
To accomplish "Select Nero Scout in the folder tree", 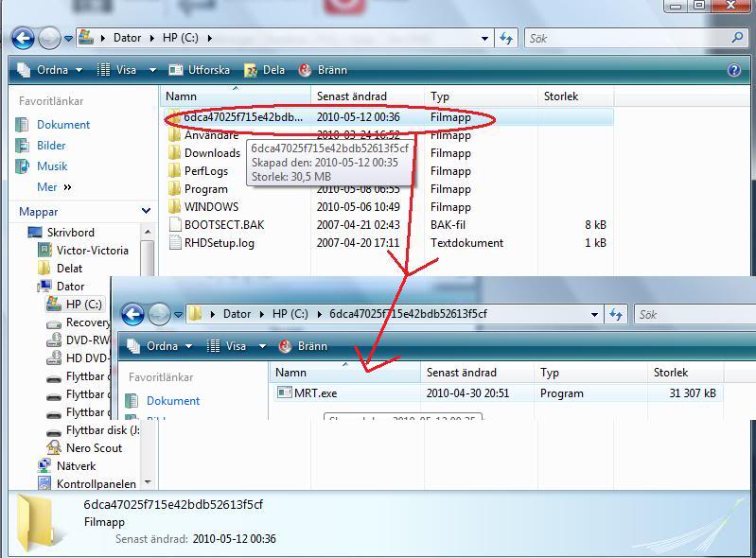I will pos(93,448).
